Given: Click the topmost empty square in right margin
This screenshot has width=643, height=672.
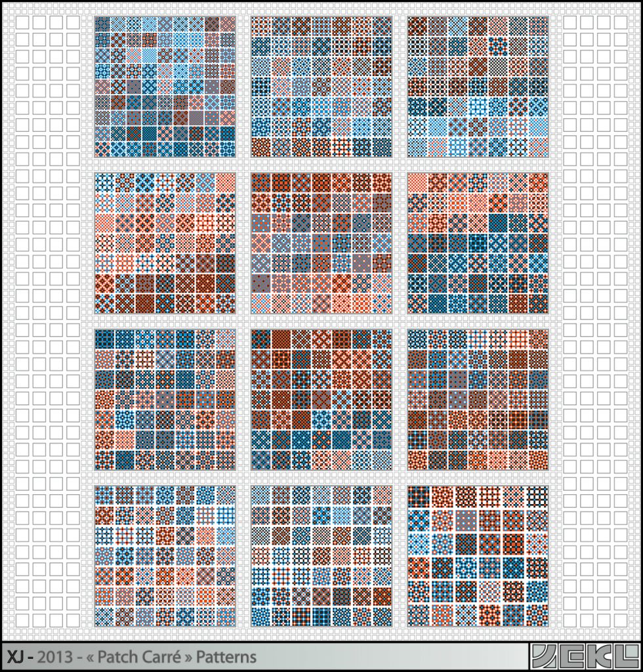Looking at the screenshot, I should (x=570, y=22).
